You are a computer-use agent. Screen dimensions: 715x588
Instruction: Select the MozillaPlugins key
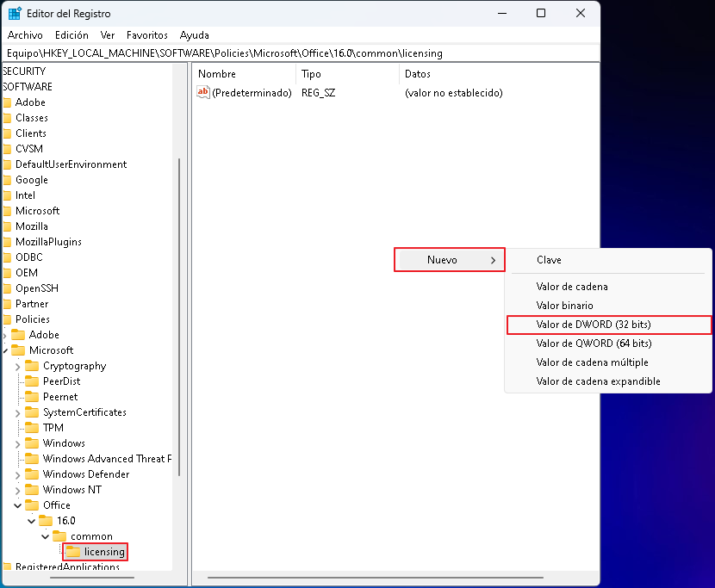(x=48, y=242)
